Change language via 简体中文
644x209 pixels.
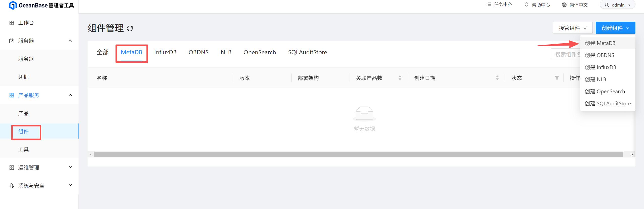tap(579, 5)
